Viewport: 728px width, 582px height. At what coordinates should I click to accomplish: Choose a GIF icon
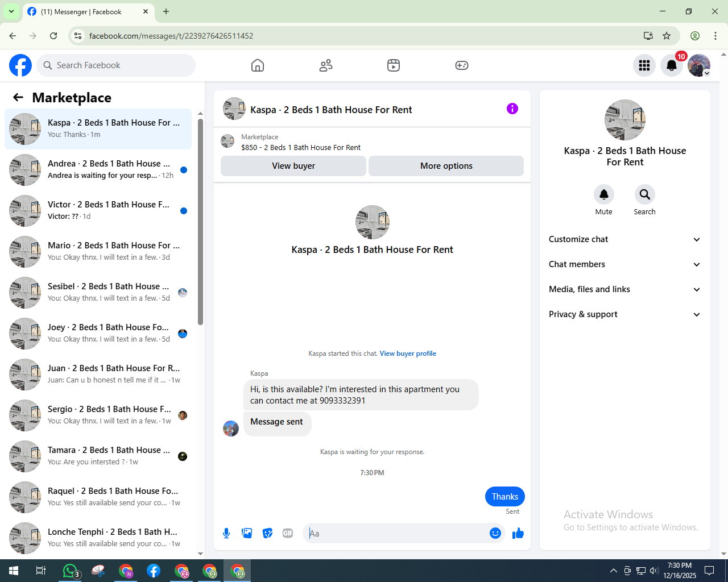(288, 533)
